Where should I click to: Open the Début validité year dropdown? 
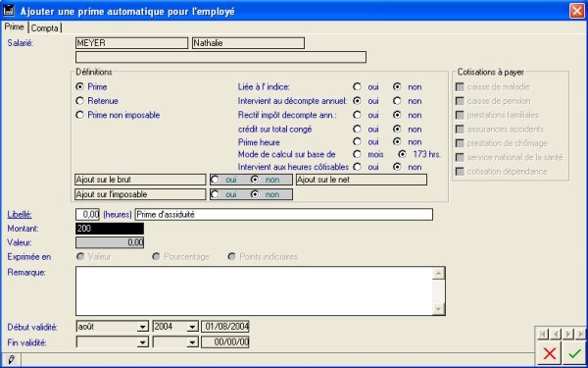(x=192, y=327)
